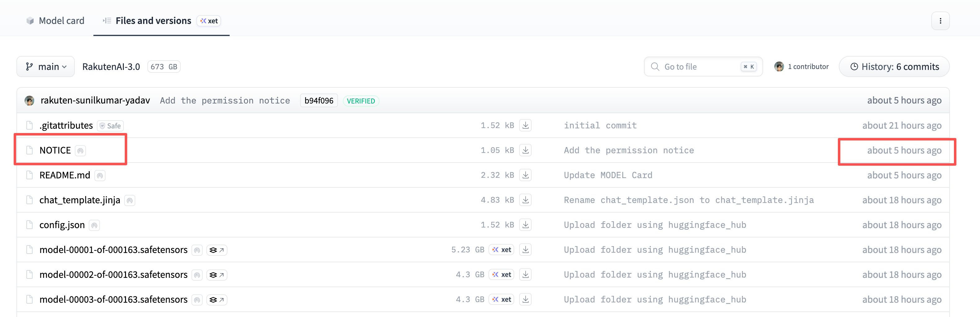This screenshot has height=317, width=980.
Task: Open 'Rename chat_template.json to chat_template.jinja' commit
Action: (689, 200)
